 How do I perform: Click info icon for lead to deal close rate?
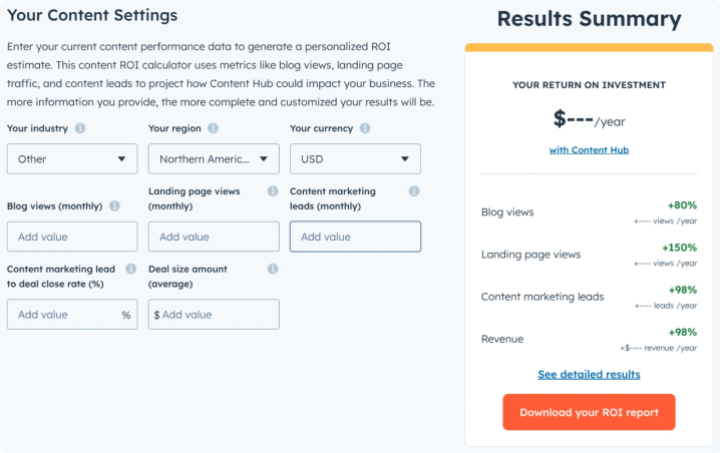(131, 269)
